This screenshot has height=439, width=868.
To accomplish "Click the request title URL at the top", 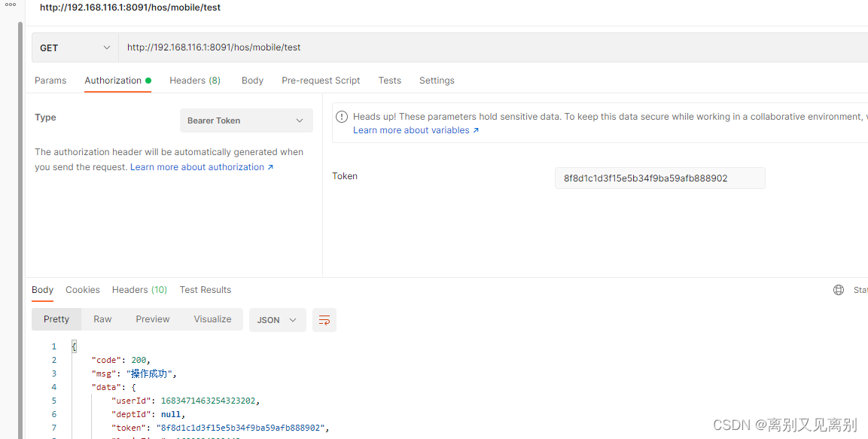I will point(130,8).
